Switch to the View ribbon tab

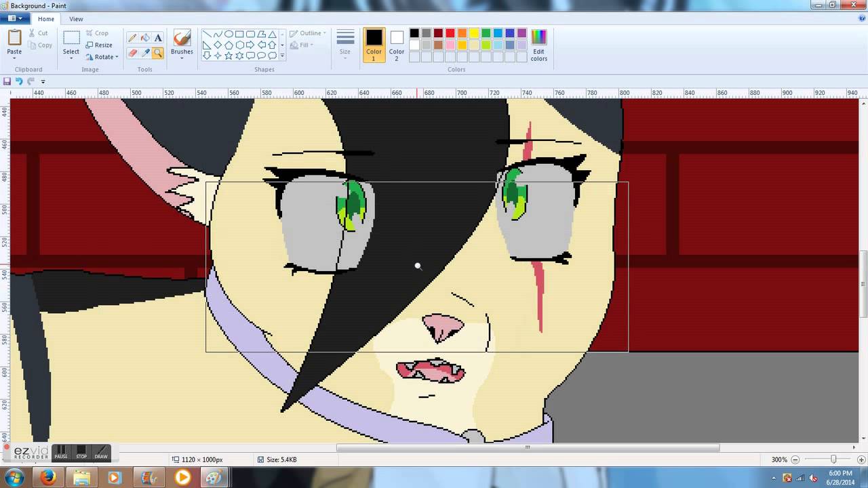[x=76, y=19]
